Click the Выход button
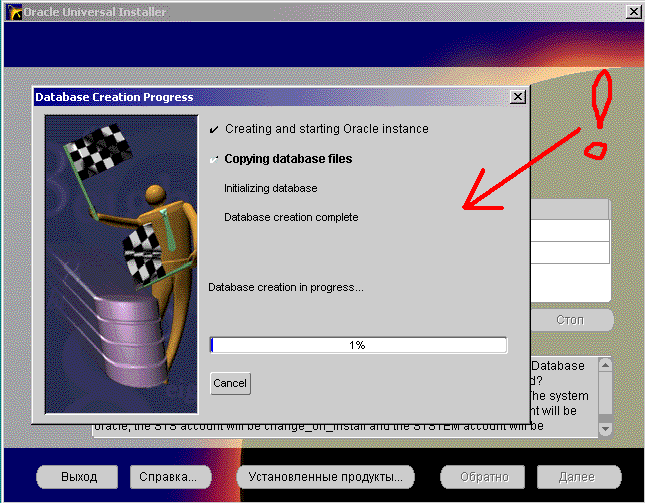 77,477
